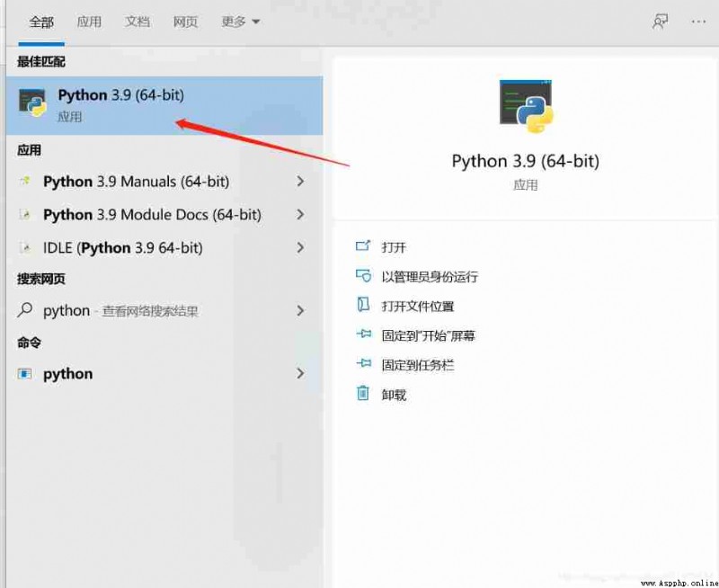Switch to the 全部 tab
Viewport: 719px width, 588px height.
(x=41, y=22)
